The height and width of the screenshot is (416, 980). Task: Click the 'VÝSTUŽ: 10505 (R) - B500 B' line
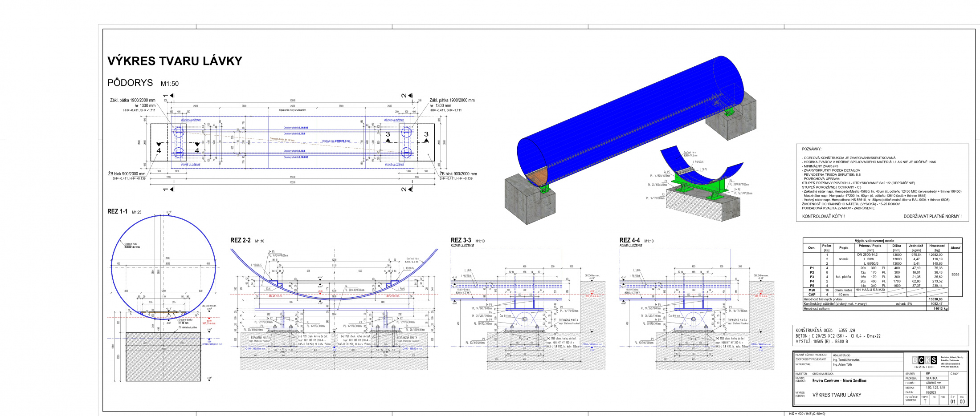coord(821,342)
